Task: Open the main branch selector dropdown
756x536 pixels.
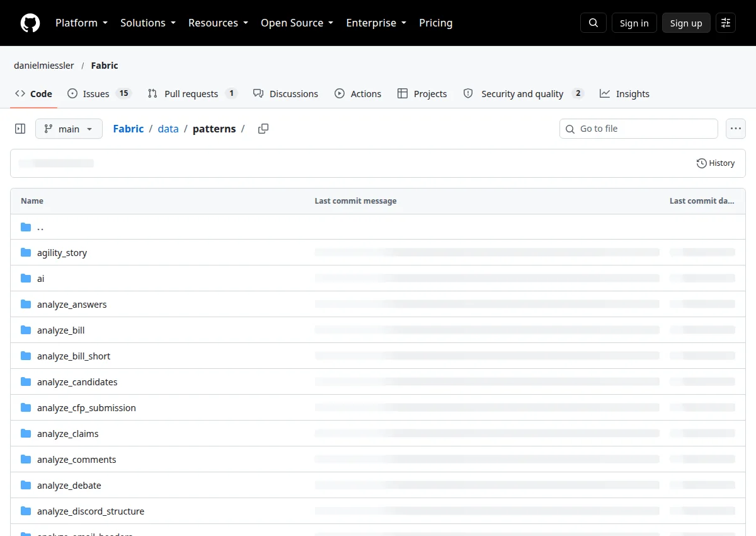Action: click(x=69, y=129)
